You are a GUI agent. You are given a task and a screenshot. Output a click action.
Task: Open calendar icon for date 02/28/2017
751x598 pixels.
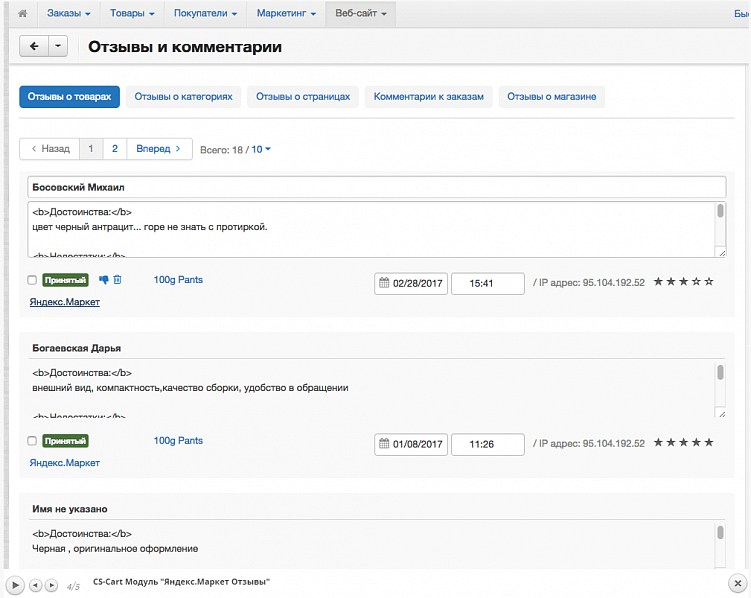(x=384, y=282)
